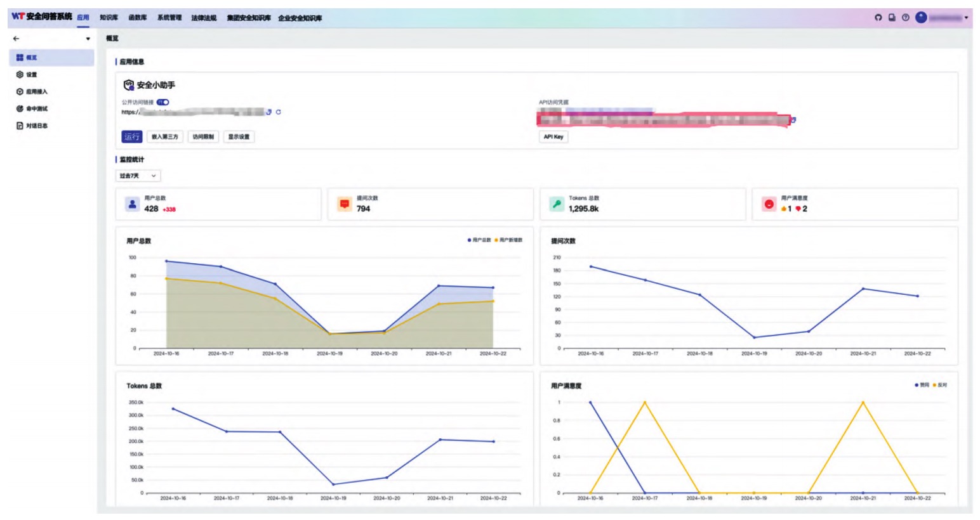Toggle 反对 series in satisfaction legend
This screenshot has height=520, width=980.
point(940,385)
